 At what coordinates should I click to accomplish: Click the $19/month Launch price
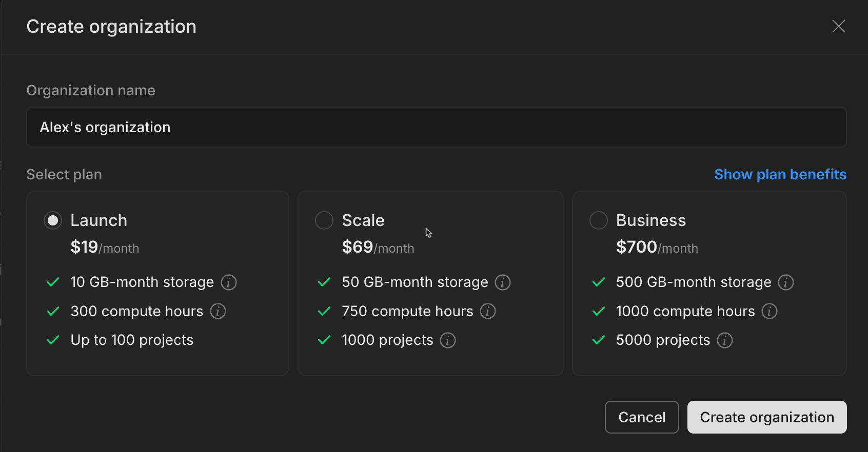[x=105, y=248]
